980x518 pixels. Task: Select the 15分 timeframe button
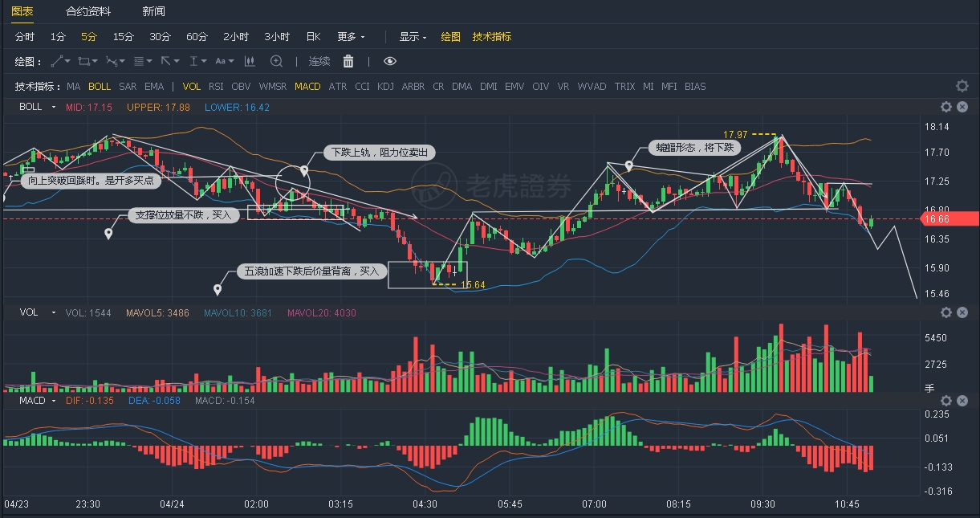[124, 37]
